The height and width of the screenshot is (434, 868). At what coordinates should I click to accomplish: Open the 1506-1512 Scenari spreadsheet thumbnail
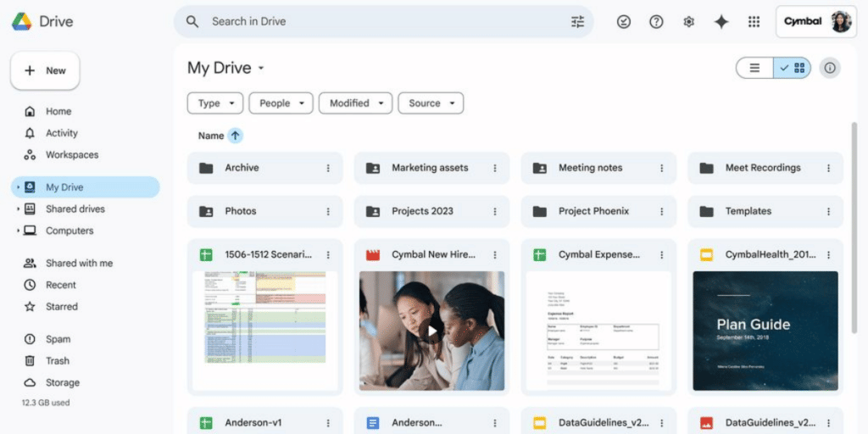tap(264, 331)
